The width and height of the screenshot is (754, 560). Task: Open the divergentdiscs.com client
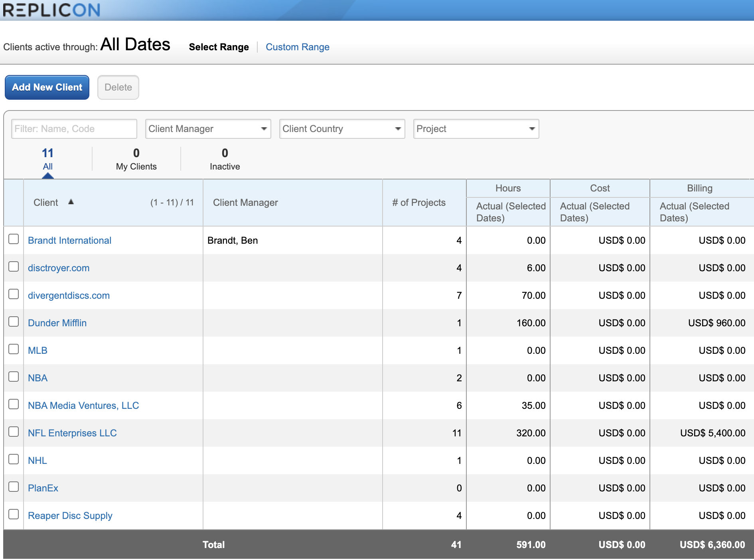click(69, 296)
